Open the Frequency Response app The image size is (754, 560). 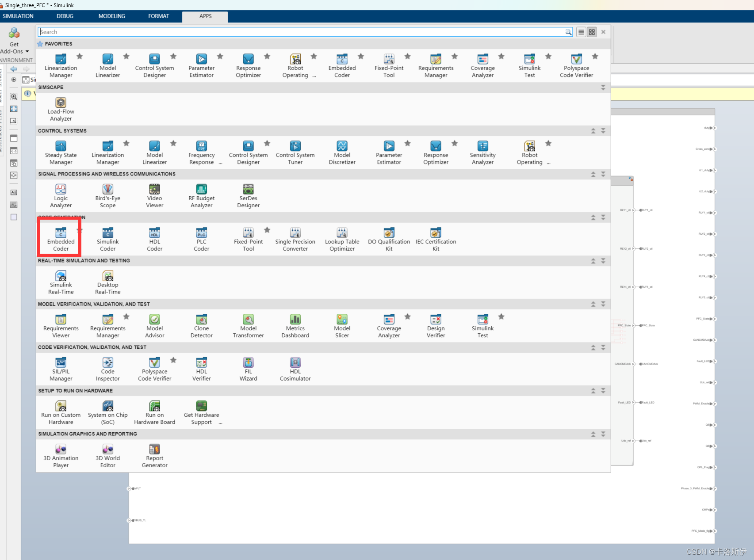tap(201, 152)
